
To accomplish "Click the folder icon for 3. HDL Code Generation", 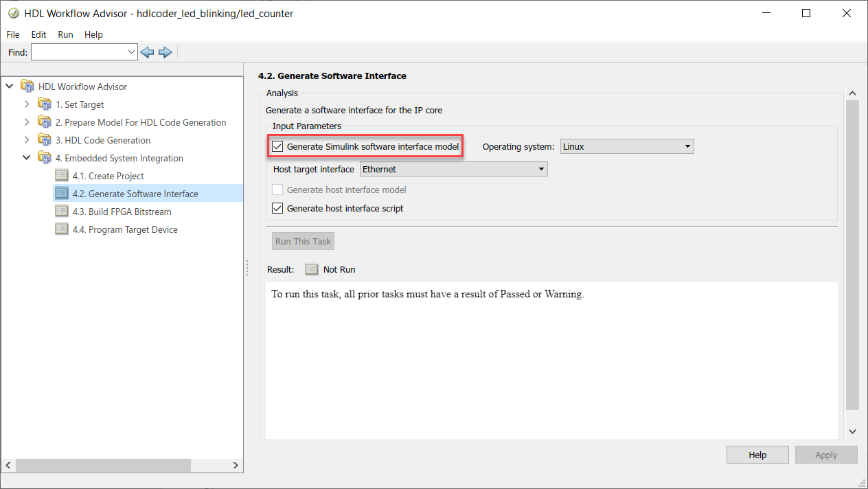I will (x=45, y=140).
